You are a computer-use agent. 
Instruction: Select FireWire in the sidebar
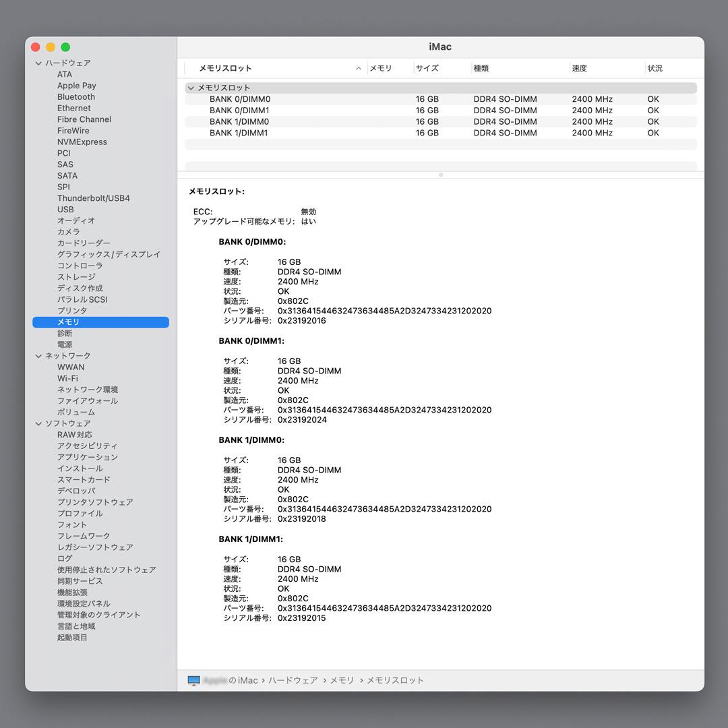click(x=73, y=131)
